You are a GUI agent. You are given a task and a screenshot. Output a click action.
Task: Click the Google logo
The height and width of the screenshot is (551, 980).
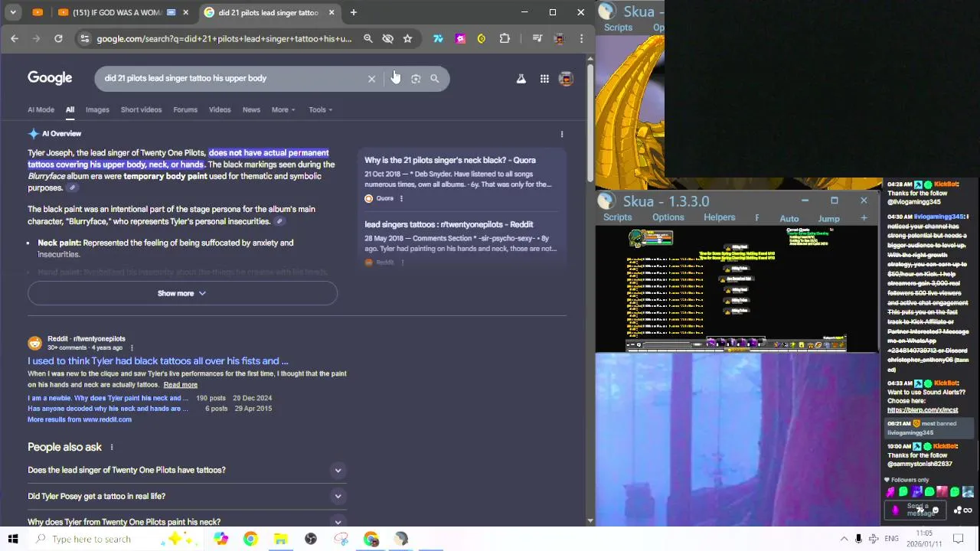click(50, 78)
